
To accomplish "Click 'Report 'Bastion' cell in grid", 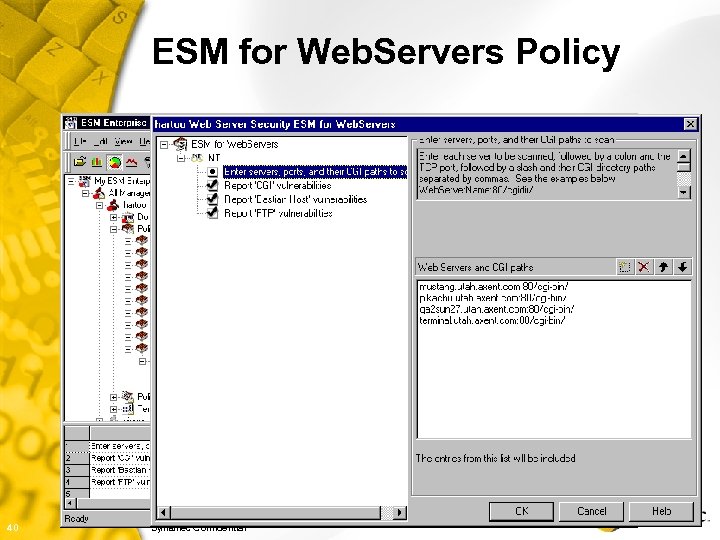I will pos(120,470).
